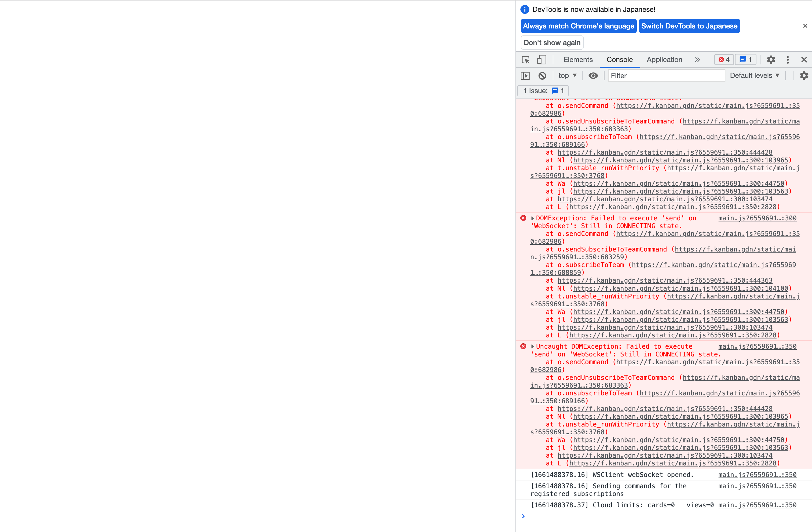The height and width of the screenshot is (532, 812).
Task: Switch to the Elements tab
Action: click(x=578, y=59)
